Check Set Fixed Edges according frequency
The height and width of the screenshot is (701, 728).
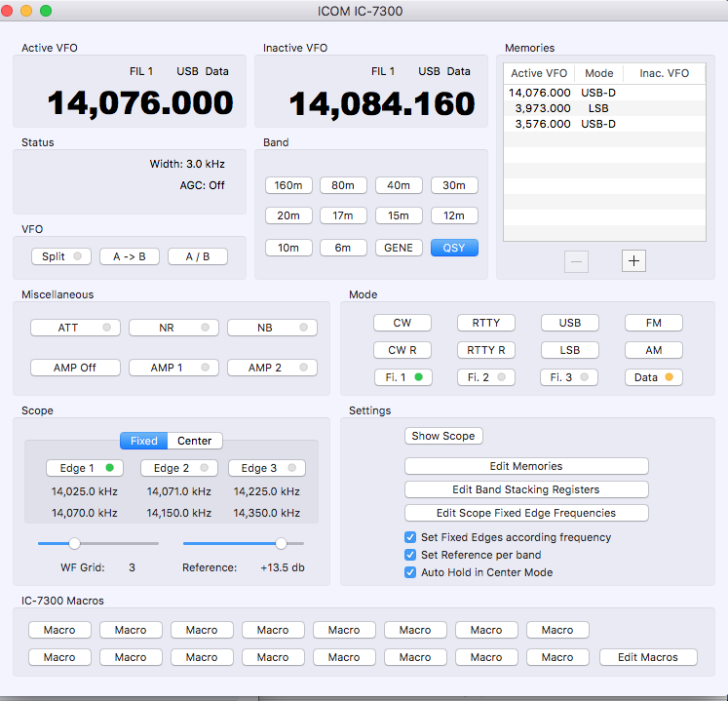pos(410,537)
